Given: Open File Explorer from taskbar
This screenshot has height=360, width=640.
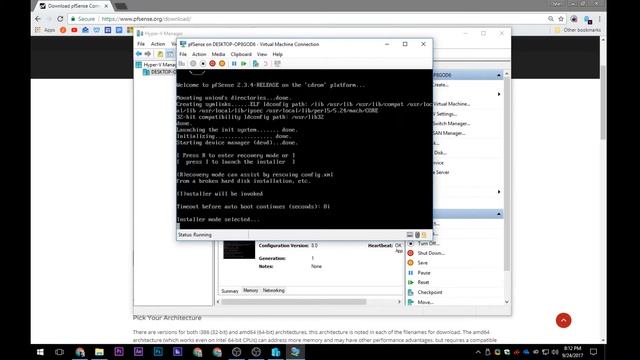Looking at the screenshot, I should (99, 352).
